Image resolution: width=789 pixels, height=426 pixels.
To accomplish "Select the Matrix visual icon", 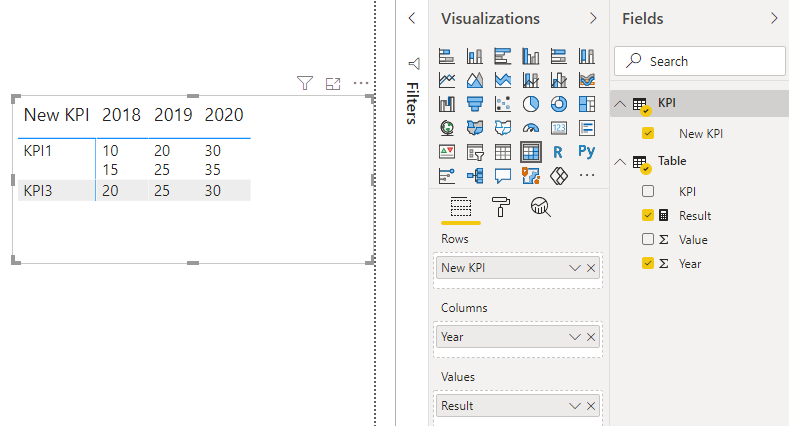I will (x=530, y=152).
